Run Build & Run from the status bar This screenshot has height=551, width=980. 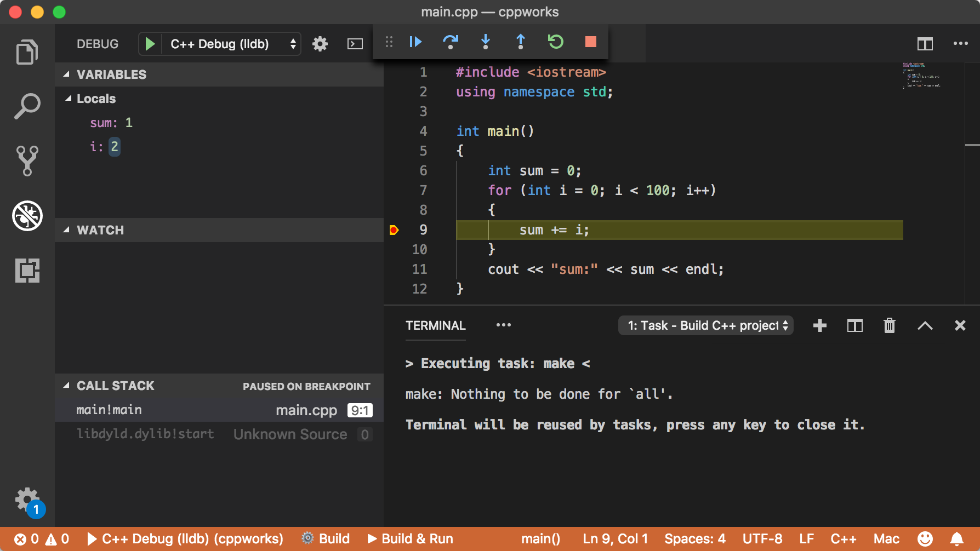click(x=410, y=538)
